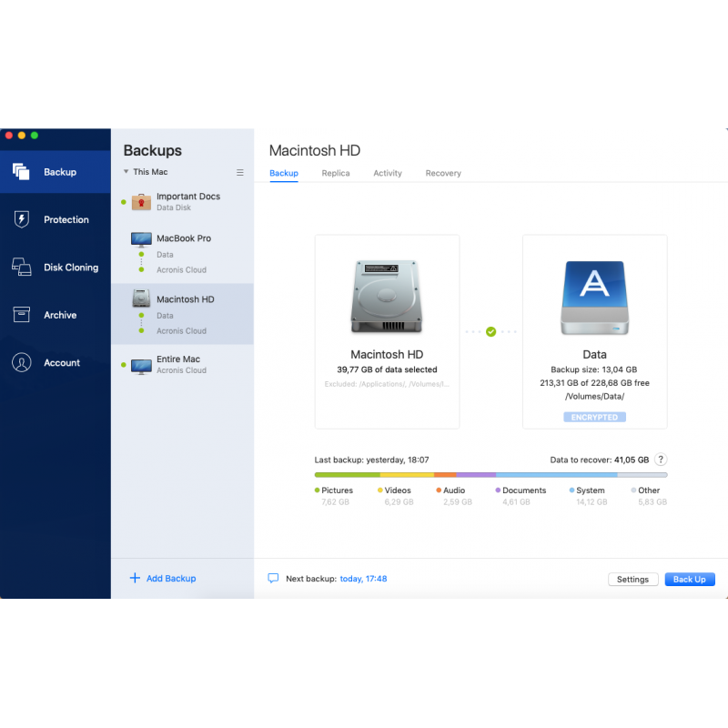This screenshot has height=728, width=728.
Task: Collapse the This Mac list triangle
Action: [126, 172]
